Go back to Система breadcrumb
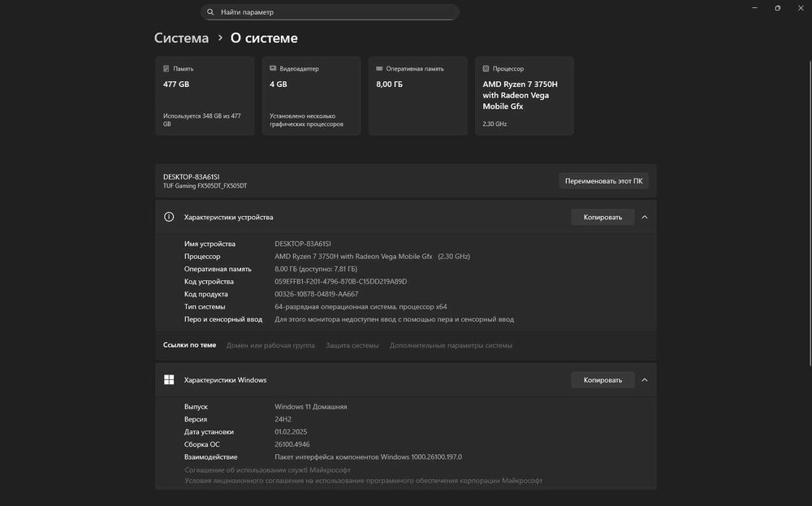Image resolution: width=812 pixels, height=506 pixels. [181, 38]
